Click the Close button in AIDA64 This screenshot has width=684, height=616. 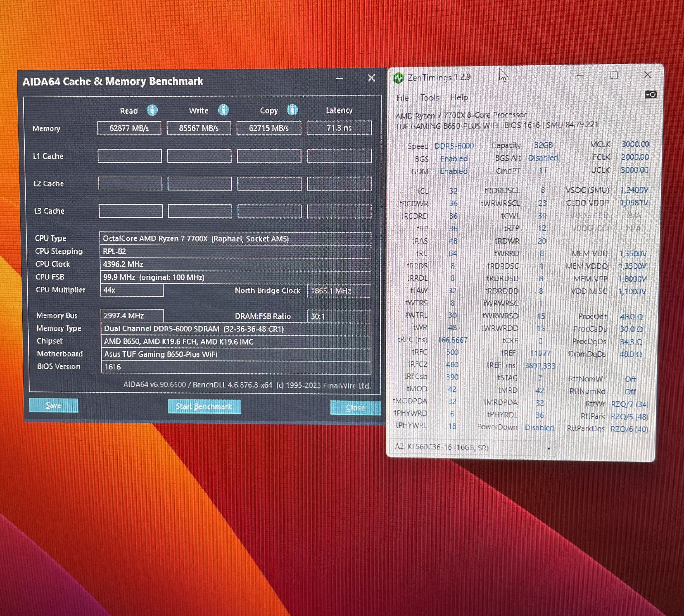coord(355,408)
